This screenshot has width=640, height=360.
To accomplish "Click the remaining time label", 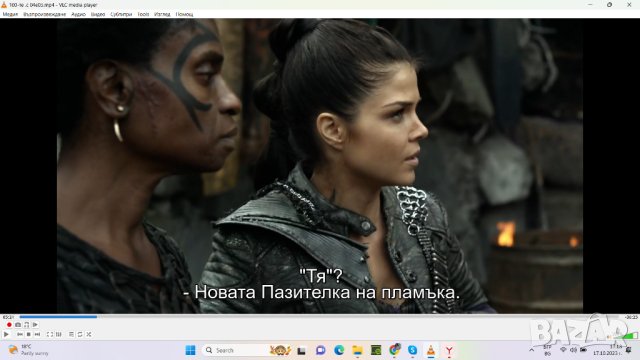I will (631, 317).
